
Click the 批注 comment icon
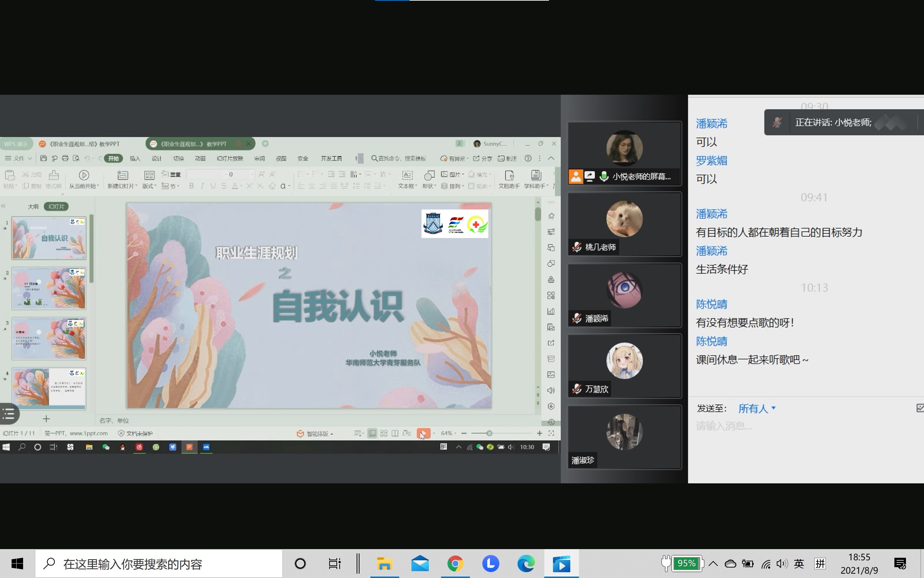pyautogui.click(x=507, y=158)
